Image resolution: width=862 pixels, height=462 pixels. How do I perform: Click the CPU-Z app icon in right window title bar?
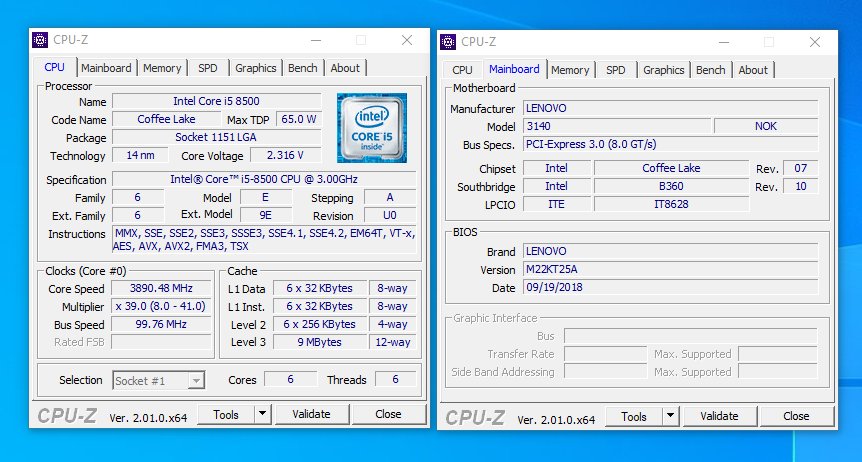coord(448,42)
